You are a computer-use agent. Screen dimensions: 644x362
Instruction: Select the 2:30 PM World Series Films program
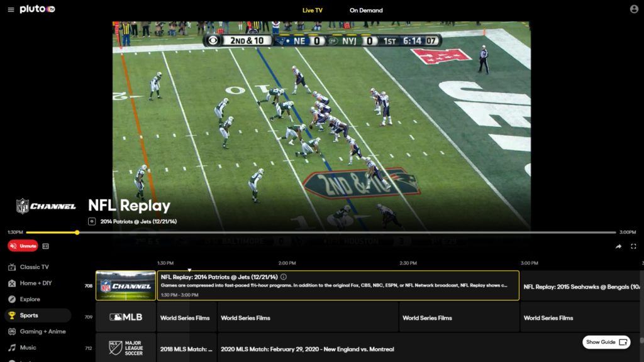pyautogui.click(x=459, y=317)
